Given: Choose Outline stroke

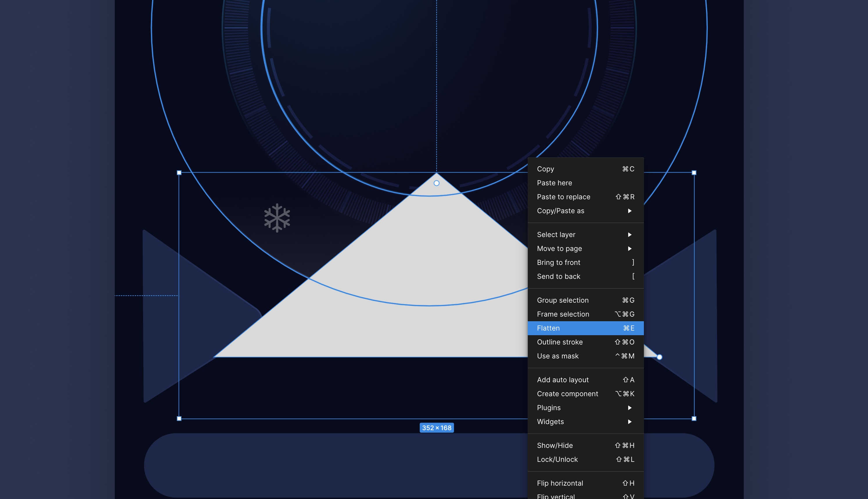Looking at the screenshot, I should coord(560,342).
